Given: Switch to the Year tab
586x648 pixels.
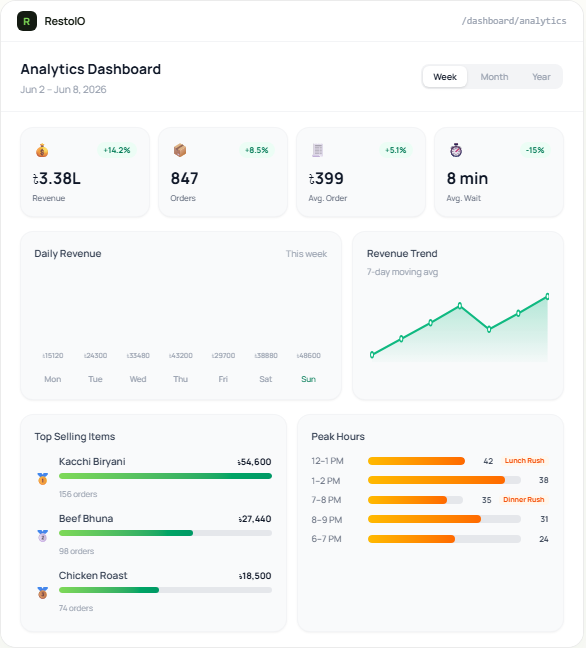Looking at the screenshot, I should point(541,77).
